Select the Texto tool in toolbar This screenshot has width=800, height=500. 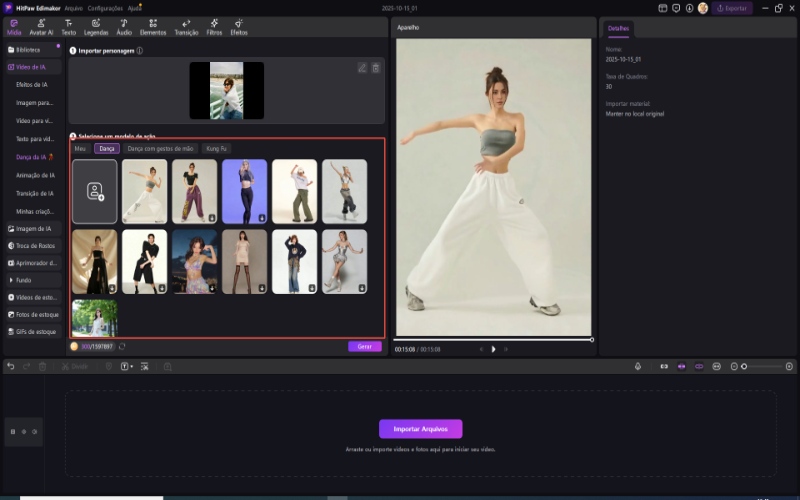coord(68,26)
